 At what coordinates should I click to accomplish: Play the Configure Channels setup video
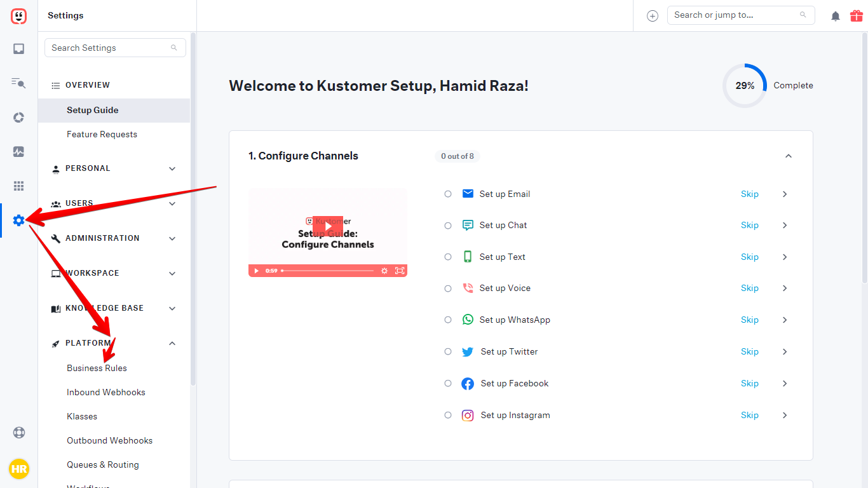coord(328,226)
